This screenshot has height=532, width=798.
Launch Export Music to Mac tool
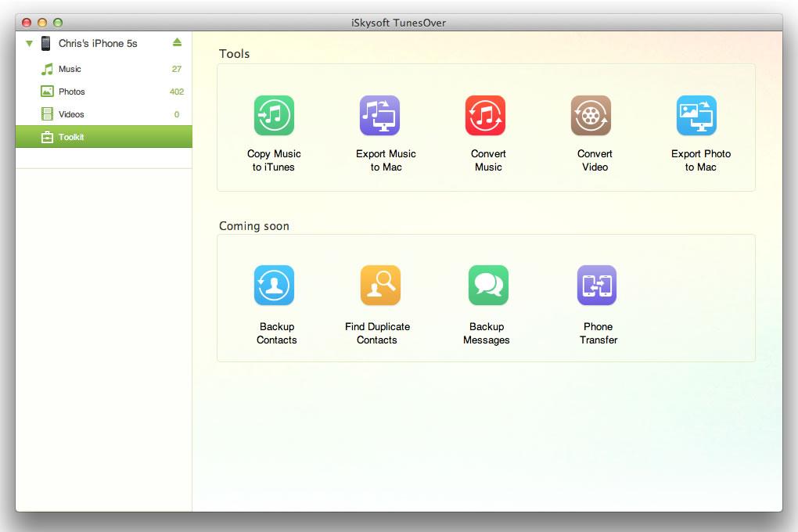tap(379, 116)
